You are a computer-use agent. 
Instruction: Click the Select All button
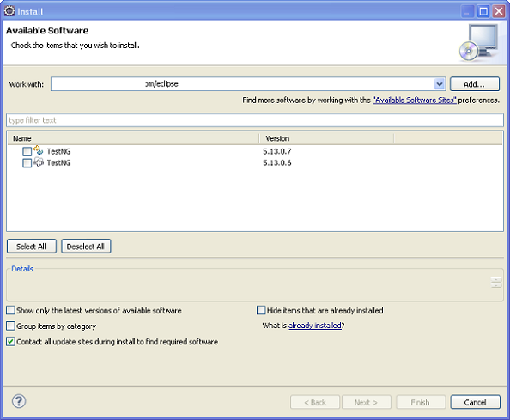(32, 247)
